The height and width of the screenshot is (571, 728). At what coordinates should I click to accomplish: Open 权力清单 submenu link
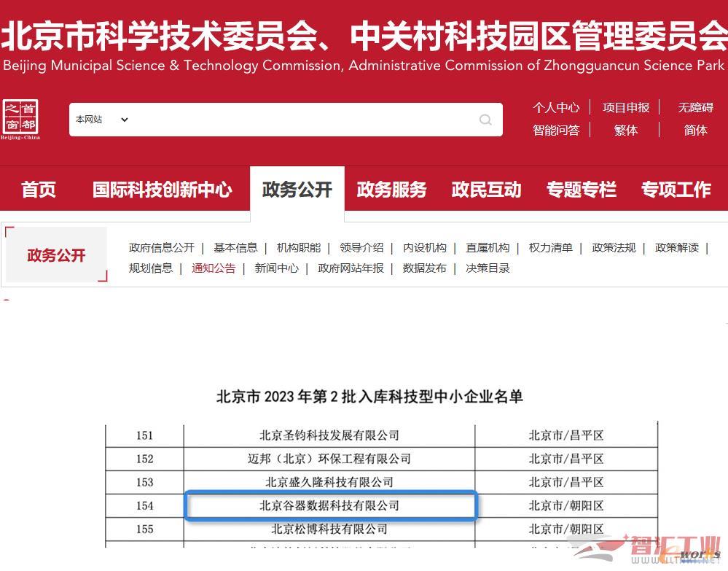coord(551,248)
